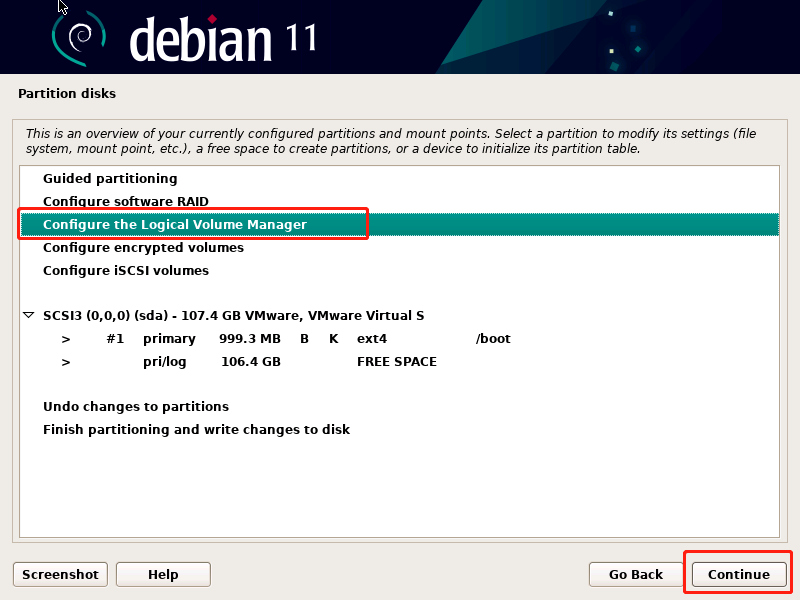Select Finish partitioning and write changes to disk
The width and height of the screenshot is (800, 600).
(x=196, y=430)
